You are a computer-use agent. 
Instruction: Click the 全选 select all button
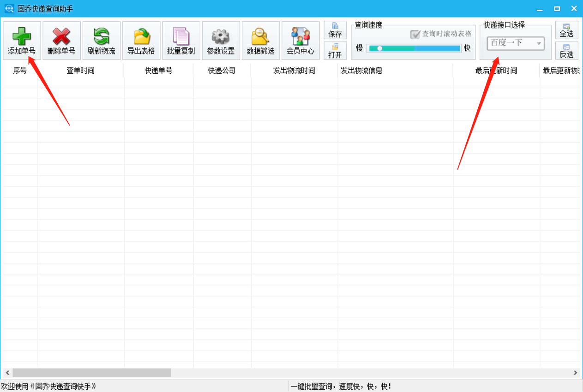click(567, 30)
